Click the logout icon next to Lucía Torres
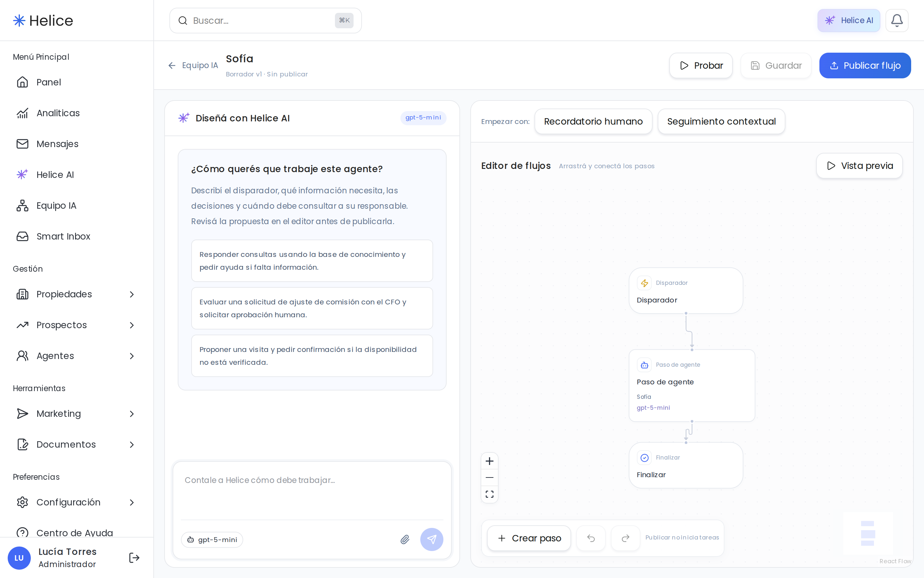Viewport: 924px width, 578px height. 134,558
